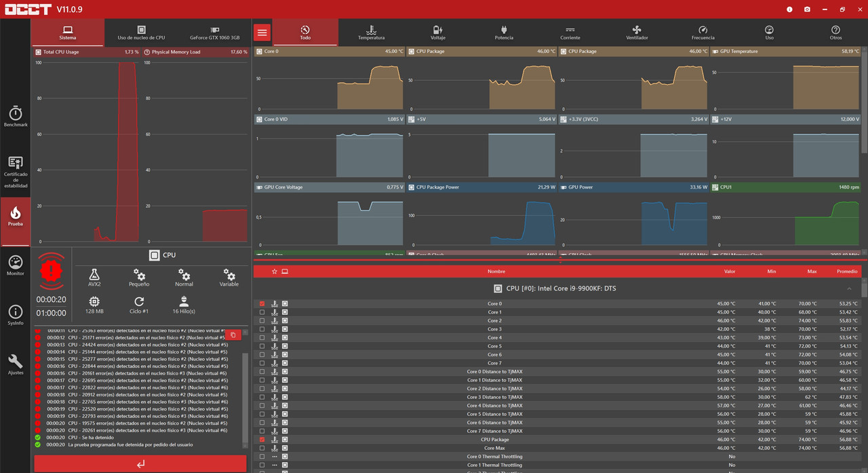The height and width of the screenshot is (473, 868).
Task: Click the red return arrow button
Action: pos(140,464)
